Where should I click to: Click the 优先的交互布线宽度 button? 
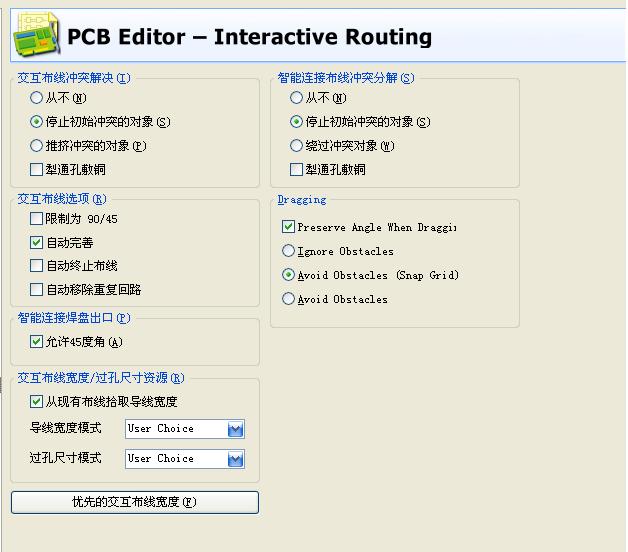click(x=135, y=502)
